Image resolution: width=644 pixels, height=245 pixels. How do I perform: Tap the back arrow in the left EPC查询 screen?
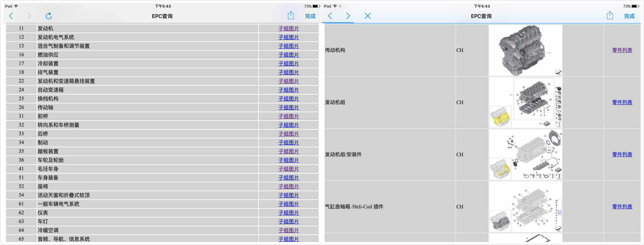point(11,16)
